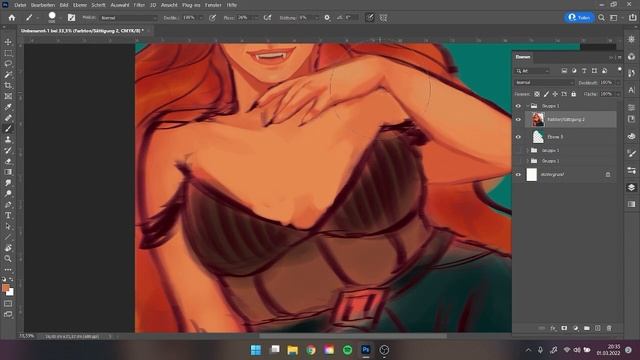Add a layer mask via bottom icon
Screen dimensions: 640x360
click(564, 328)
